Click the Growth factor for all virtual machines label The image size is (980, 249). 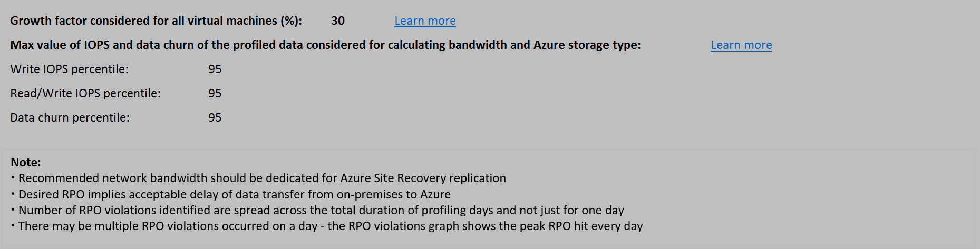tap(156, 21)
